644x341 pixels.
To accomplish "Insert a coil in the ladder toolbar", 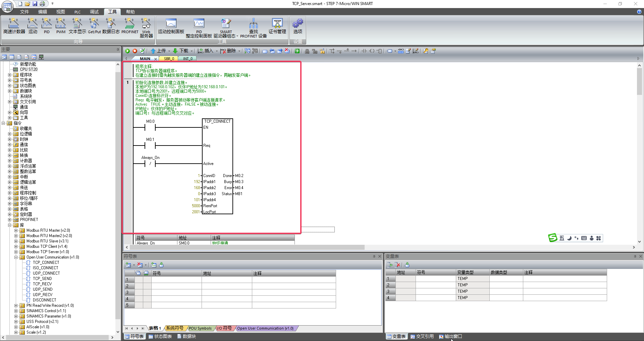I will 372,51.
